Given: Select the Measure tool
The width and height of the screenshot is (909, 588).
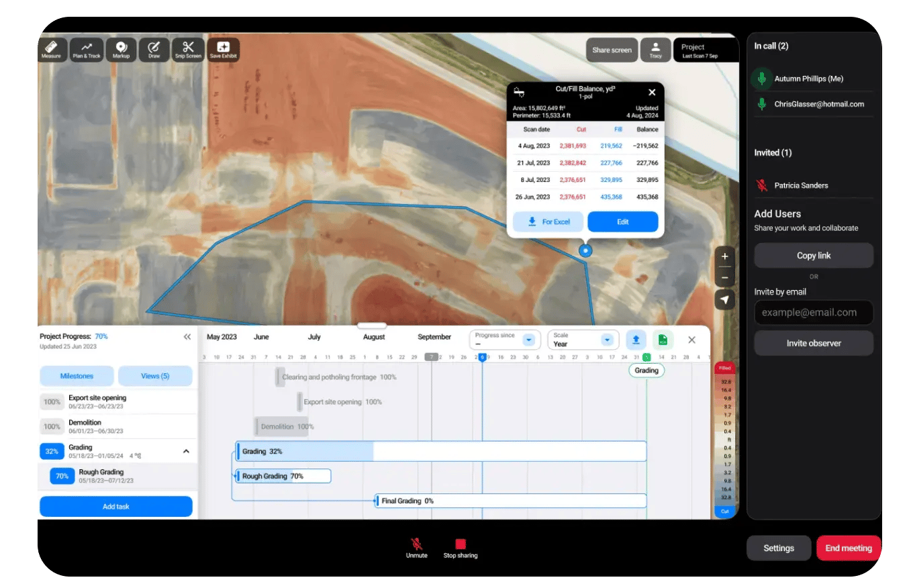Looking at the screenshot, I should tap(52, 49).
